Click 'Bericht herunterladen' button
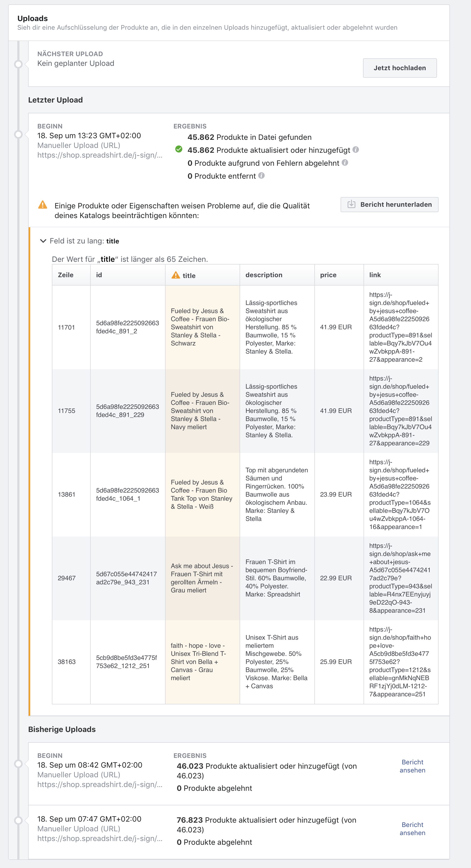 point(389,205)
